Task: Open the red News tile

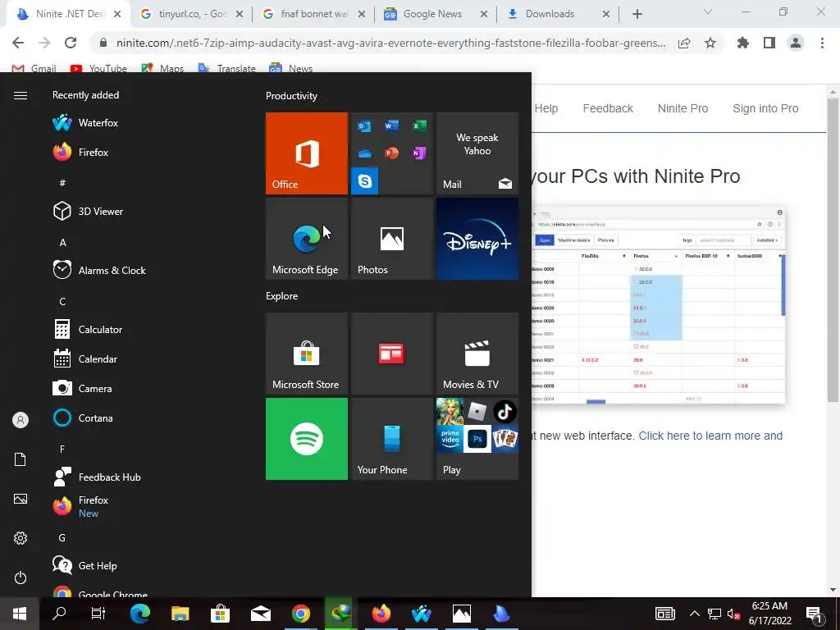Action: pyautogui.click(x=392, y=354)
